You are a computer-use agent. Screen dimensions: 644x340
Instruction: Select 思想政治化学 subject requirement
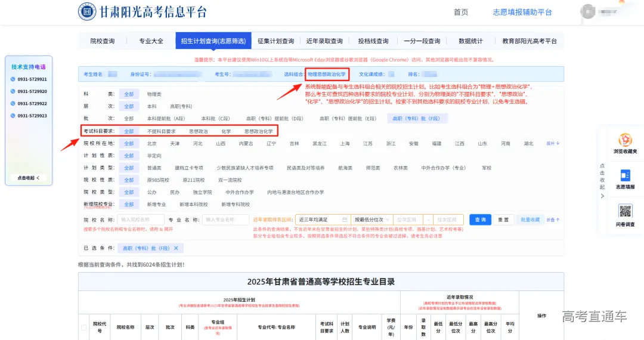tap(258, 131)
